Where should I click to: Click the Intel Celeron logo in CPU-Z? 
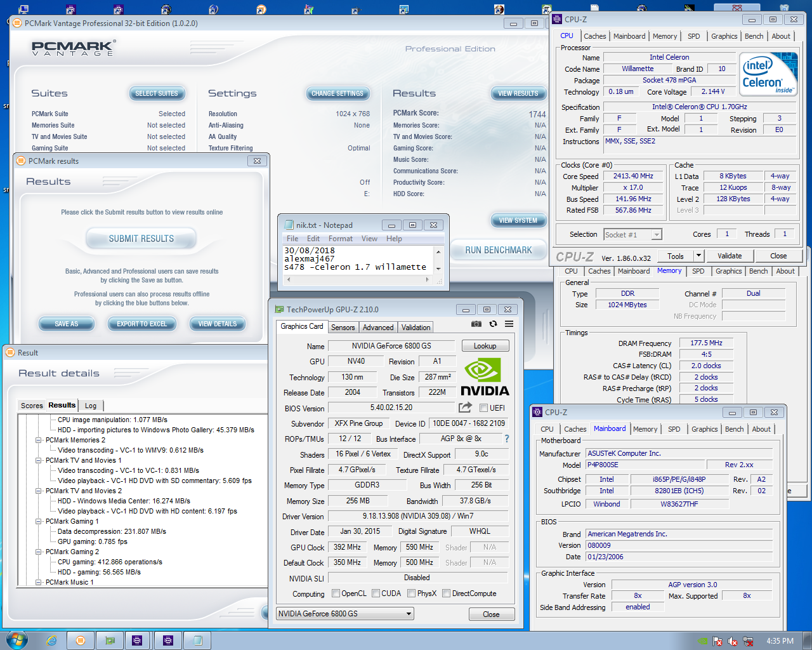[x=768, y=74]
